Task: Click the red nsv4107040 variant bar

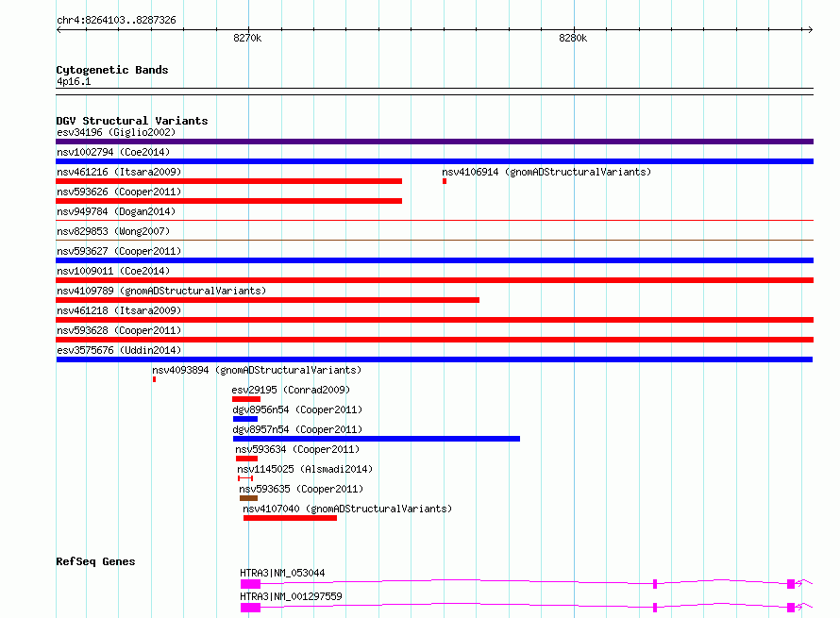Action: (x=290, y=518)
